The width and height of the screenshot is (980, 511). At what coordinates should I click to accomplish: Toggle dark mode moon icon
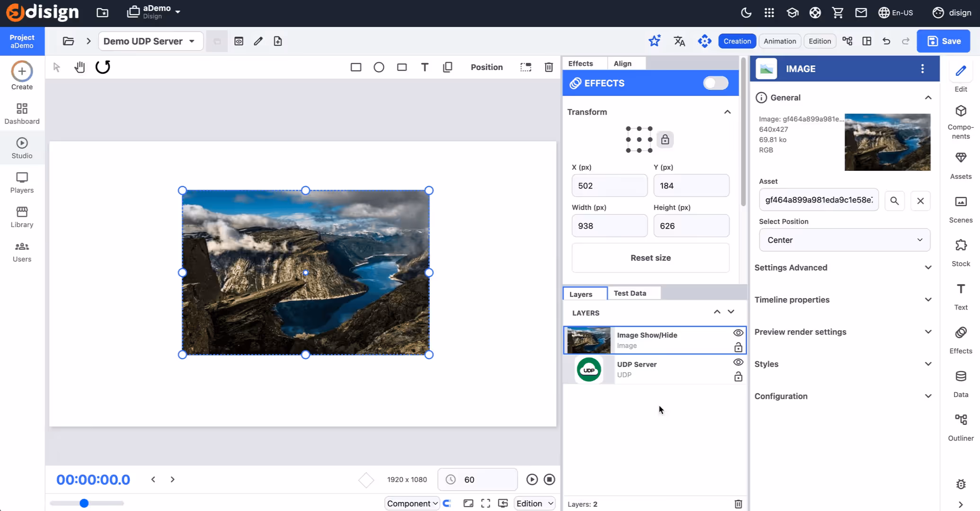click(746, 13)
